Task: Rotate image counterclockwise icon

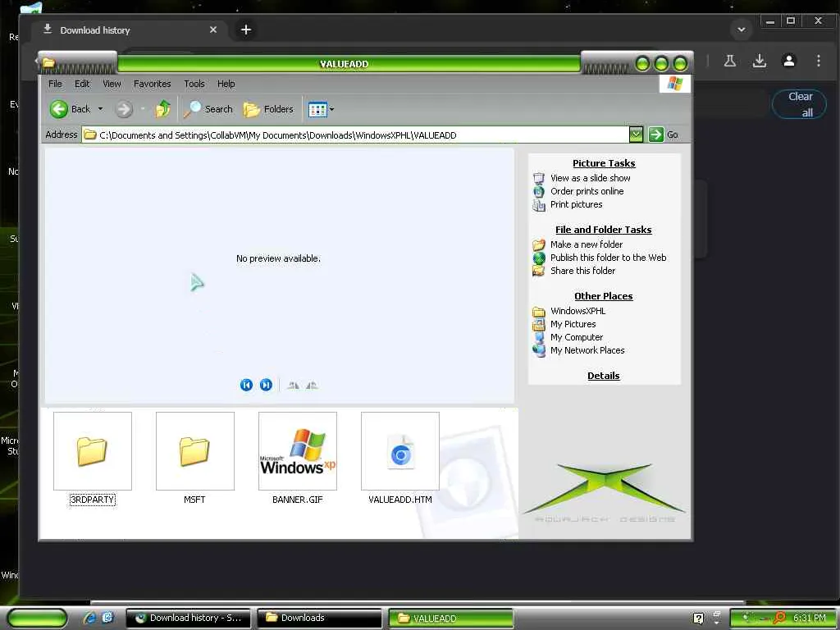Action: coord(312,385)
